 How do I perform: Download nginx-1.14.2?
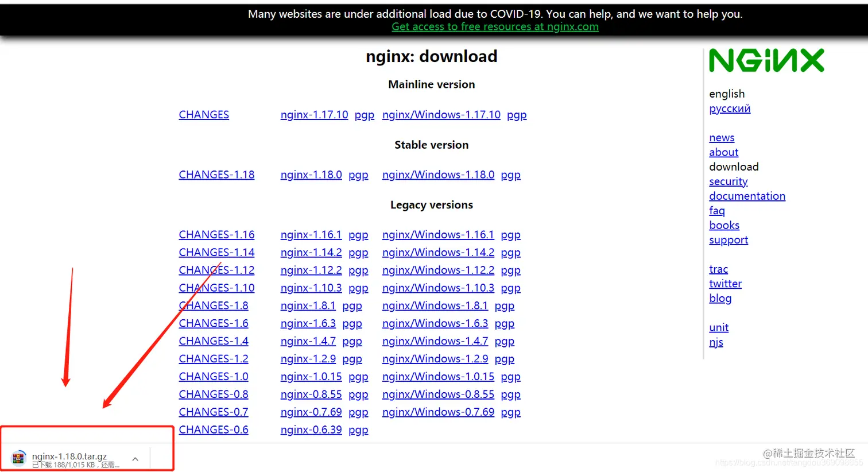pos(311,253)
